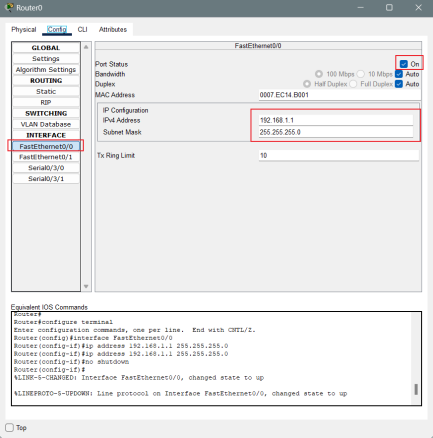Open Algorithm Settings
Screen dimensions: 433x438
pos(46,70)
